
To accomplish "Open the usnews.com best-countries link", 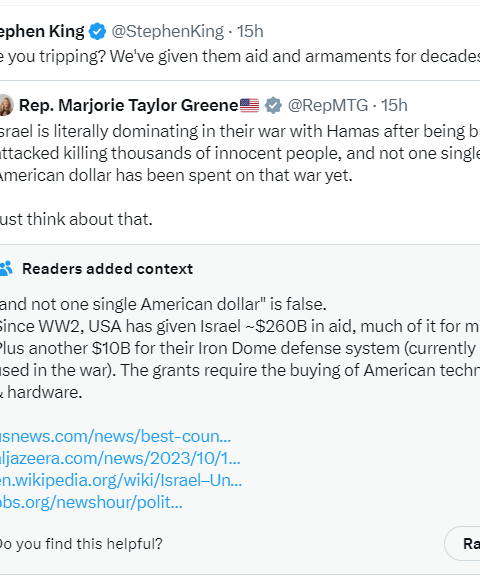I will click(x=115, y=436).
